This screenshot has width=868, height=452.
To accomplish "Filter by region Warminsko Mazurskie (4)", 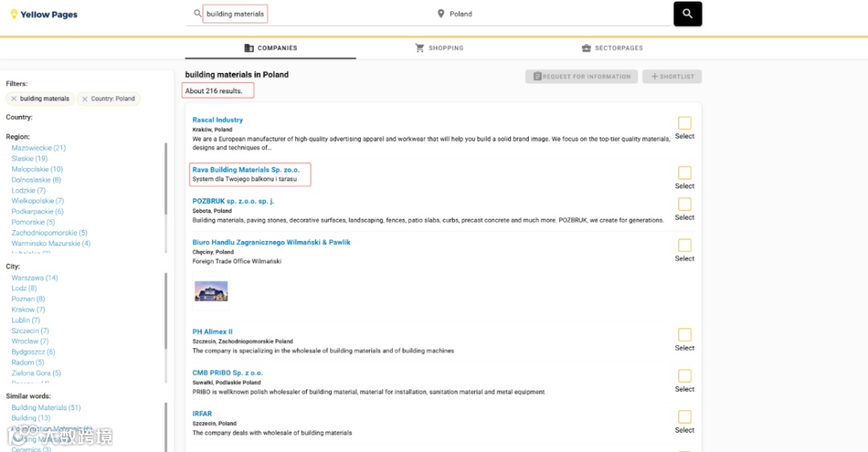I will (x=51, y=243).
